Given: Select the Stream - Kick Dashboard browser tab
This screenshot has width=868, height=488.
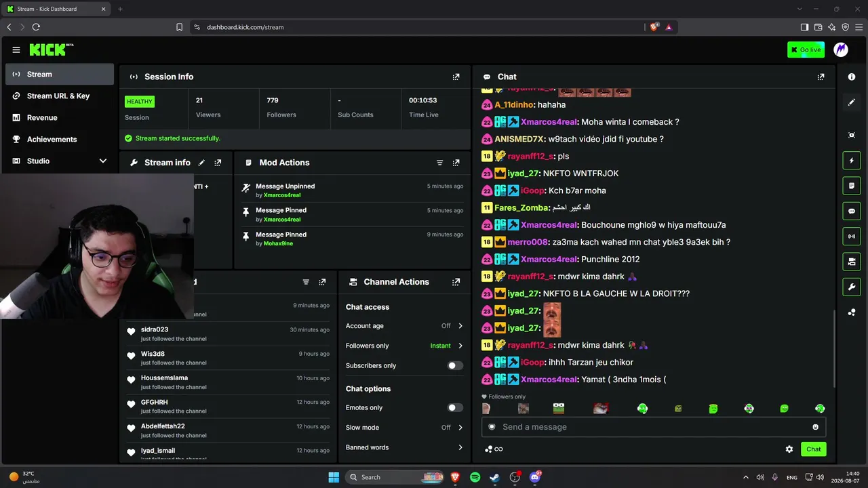Looking at the screenshot, I should [x=56, y=9].
